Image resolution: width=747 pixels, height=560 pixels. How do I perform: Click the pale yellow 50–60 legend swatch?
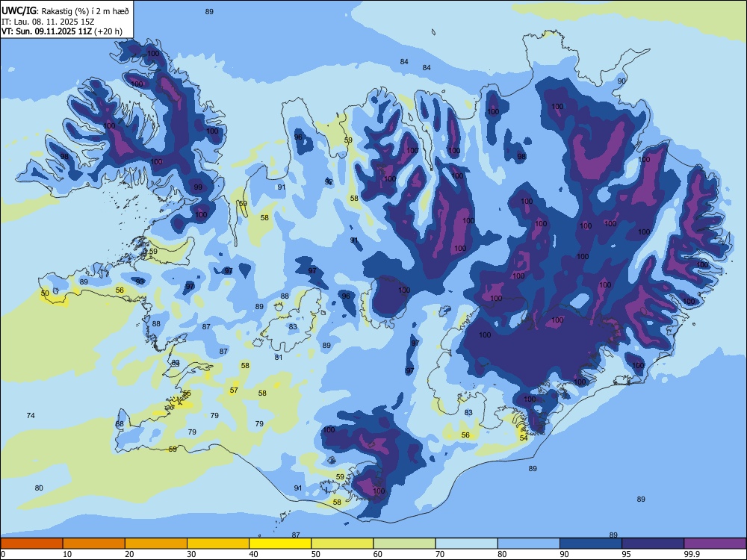342,544
